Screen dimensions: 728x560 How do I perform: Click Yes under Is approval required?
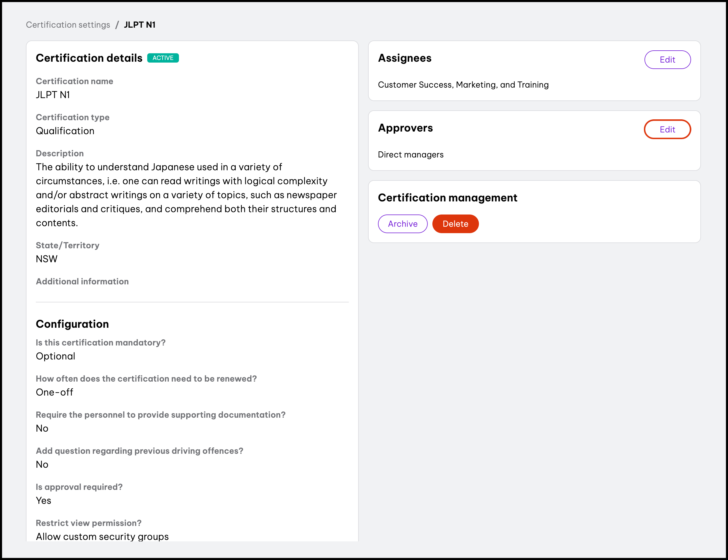pyautogui.click(x=44, y=501)
